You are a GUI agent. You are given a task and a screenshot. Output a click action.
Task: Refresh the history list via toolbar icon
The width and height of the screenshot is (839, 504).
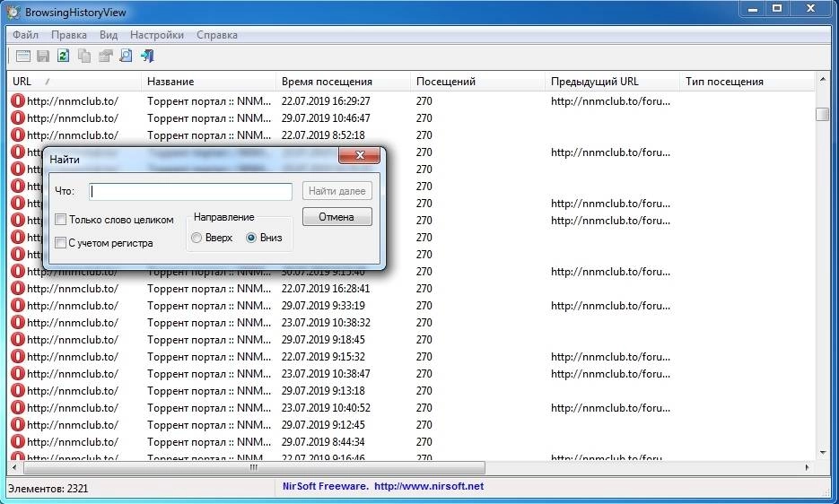coord(64,56)
